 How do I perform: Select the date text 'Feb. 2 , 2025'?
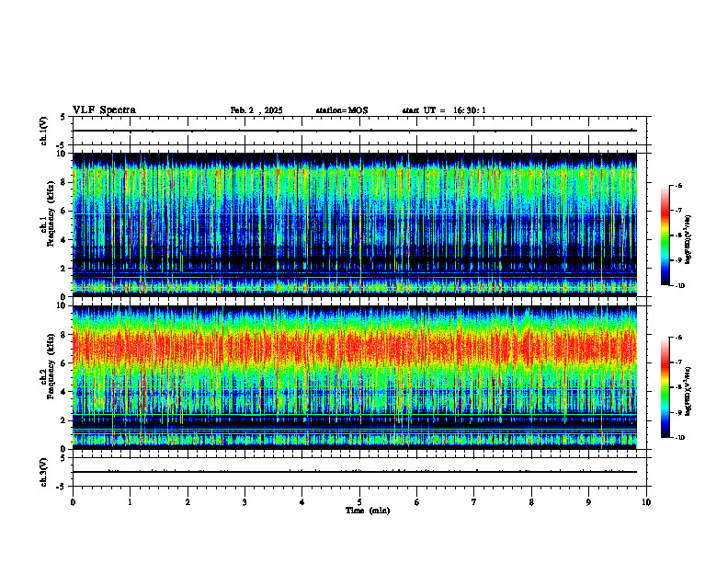pyautogui.click(x=256, y=110)
